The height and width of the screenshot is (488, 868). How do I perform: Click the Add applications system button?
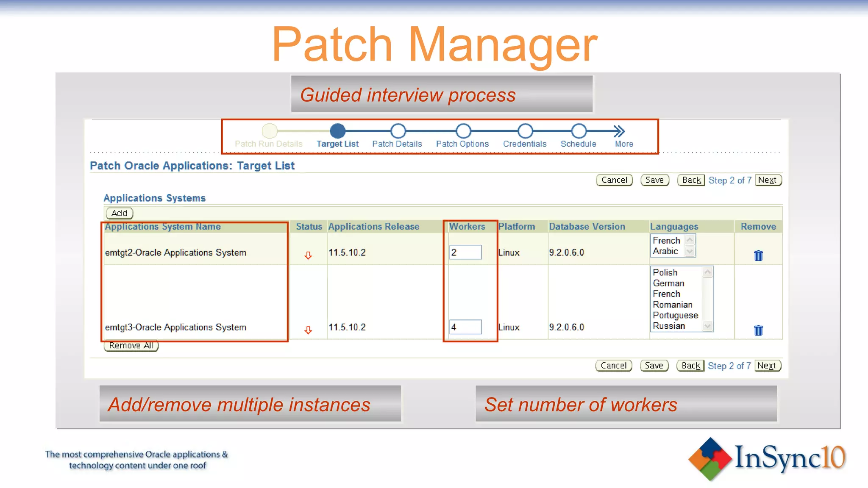point(120,213)
